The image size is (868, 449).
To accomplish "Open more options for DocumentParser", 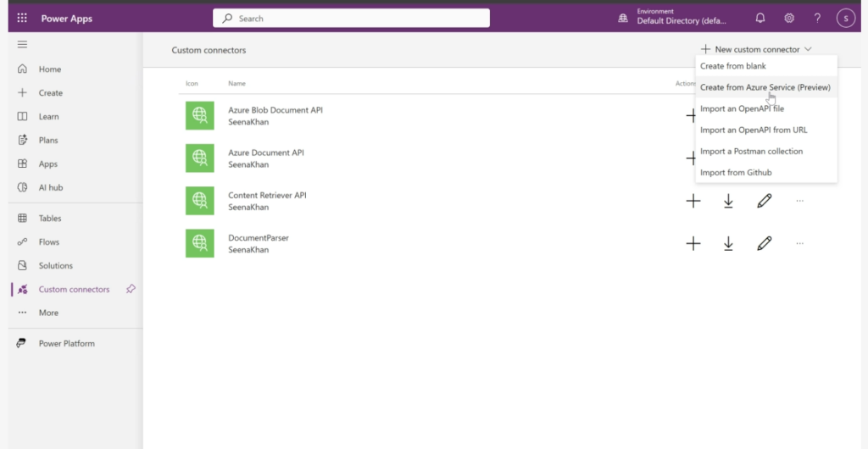I will tap(799, 243).
